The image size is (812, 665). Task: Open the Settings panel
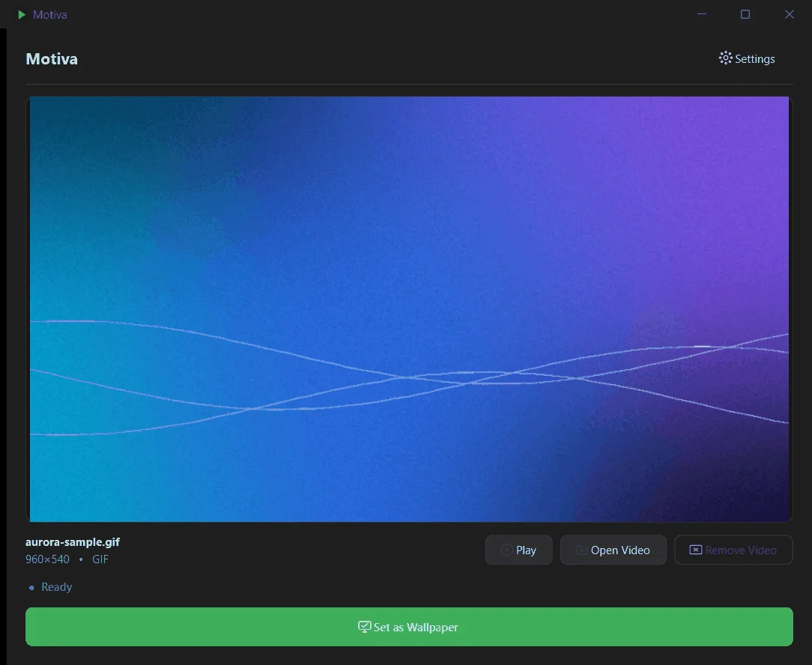747,58
